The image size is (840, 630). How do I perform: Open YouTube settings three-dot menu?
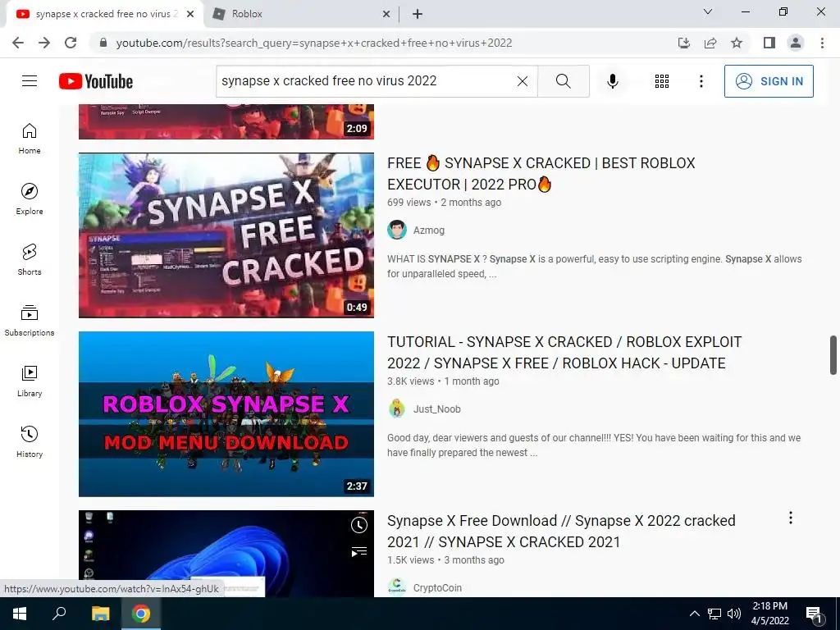(701, 81)
